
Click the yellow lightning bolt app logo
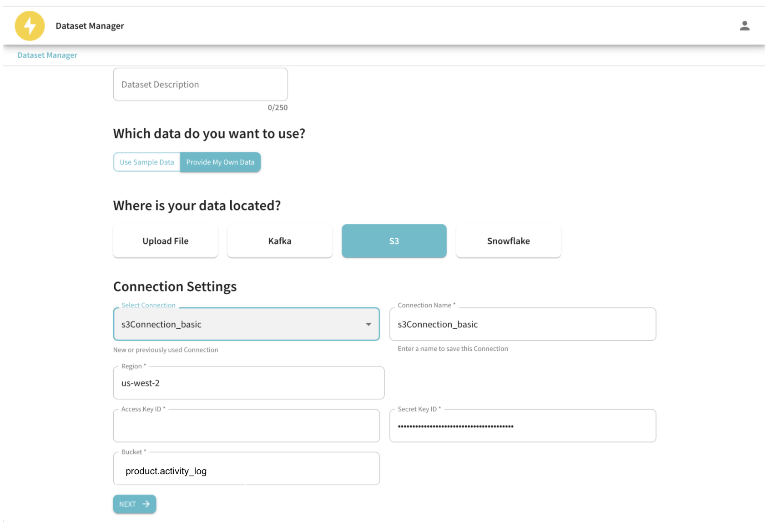tap(29, 26)
